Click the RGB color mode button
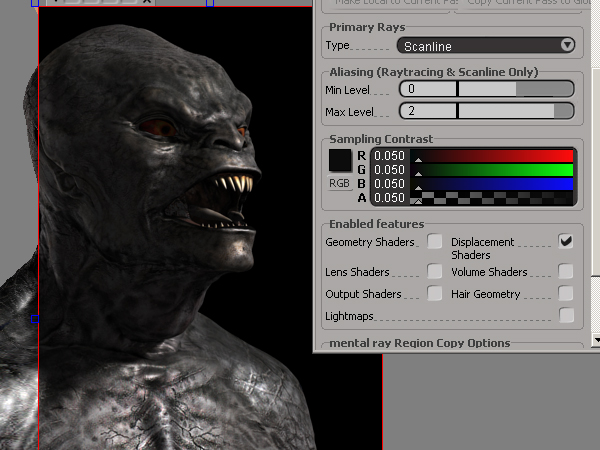 [x=340, y=184]
